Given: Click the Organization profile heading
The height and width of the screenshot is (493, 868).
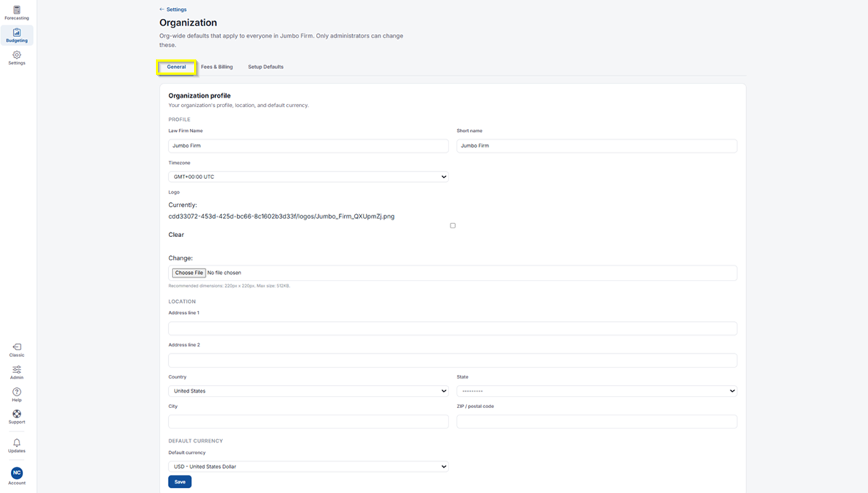Looking at the screenshot, I should click(x=199, y=96).
